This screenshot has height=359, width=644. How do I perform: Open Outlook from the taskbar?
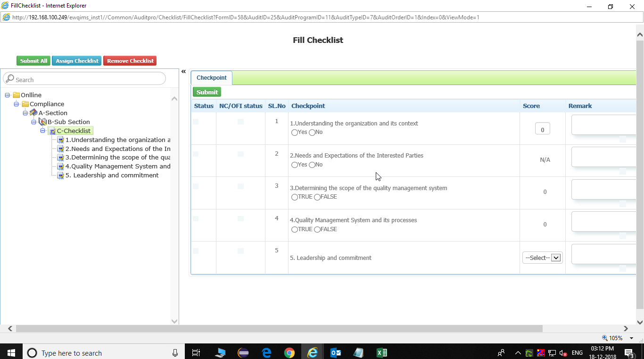click(x=336, y=352)
